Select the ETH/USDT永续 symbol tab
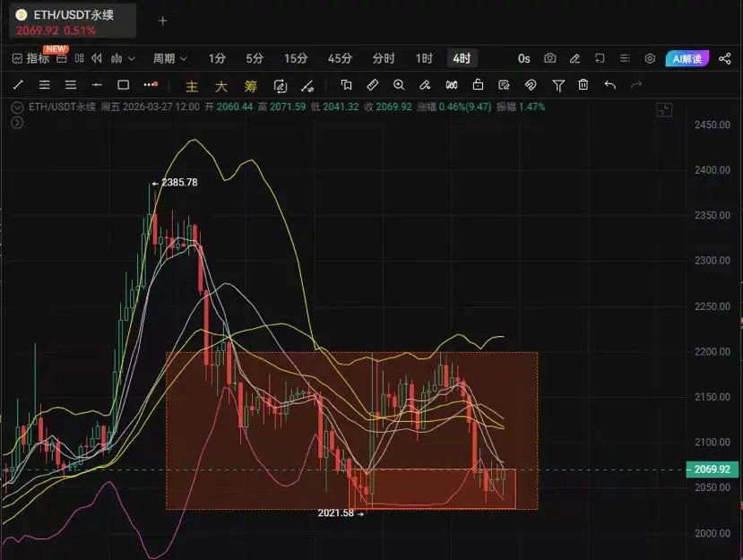743x560 pixels. pyautogui.click(x=73, y=22)
